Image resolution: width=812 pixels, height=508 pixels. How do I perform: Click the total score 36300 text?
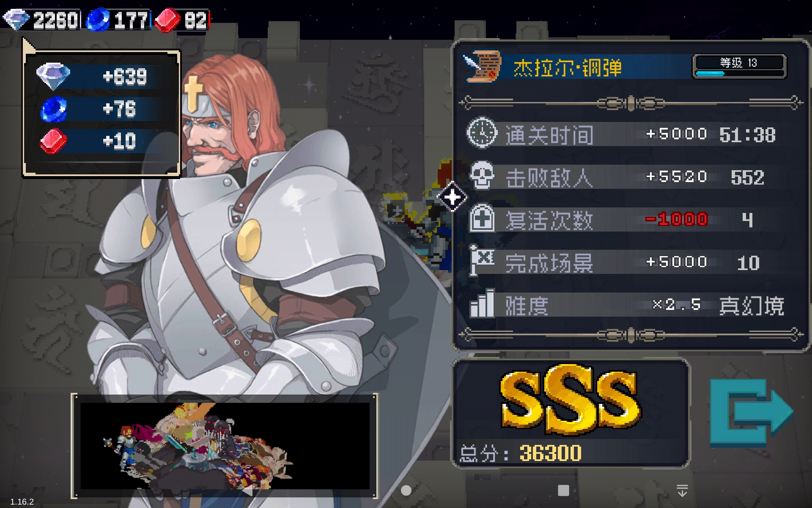click(x=550, y=453)
